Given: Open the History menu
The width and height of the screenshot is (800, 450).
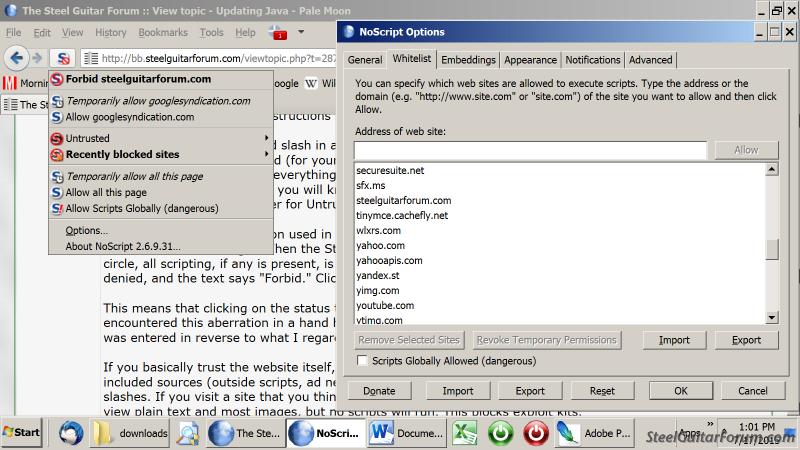Looking at the screenshot, I should click(x=110, y=33).
